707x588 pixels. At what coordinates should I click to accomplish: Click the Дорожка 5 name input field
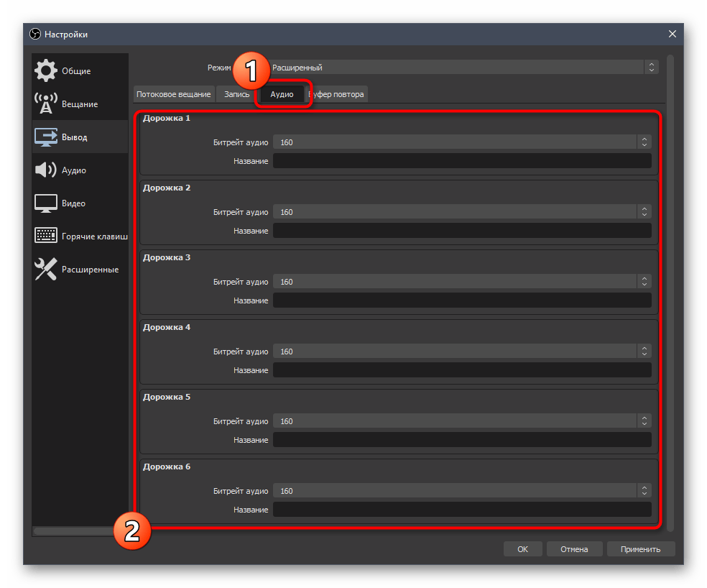(x=461, y=440)
